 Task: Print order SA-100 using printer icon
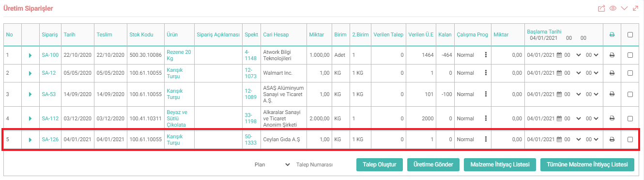pos(612,55)
